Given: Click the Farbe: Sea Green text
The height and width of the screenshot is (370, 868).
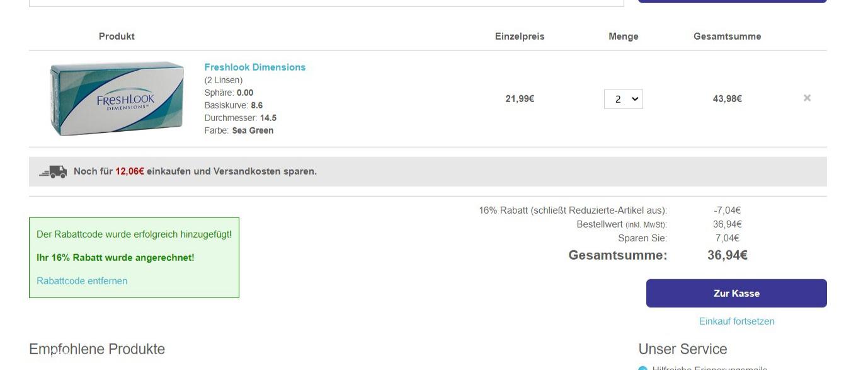Looking at the screenshot, I should [x=239, y=130].
